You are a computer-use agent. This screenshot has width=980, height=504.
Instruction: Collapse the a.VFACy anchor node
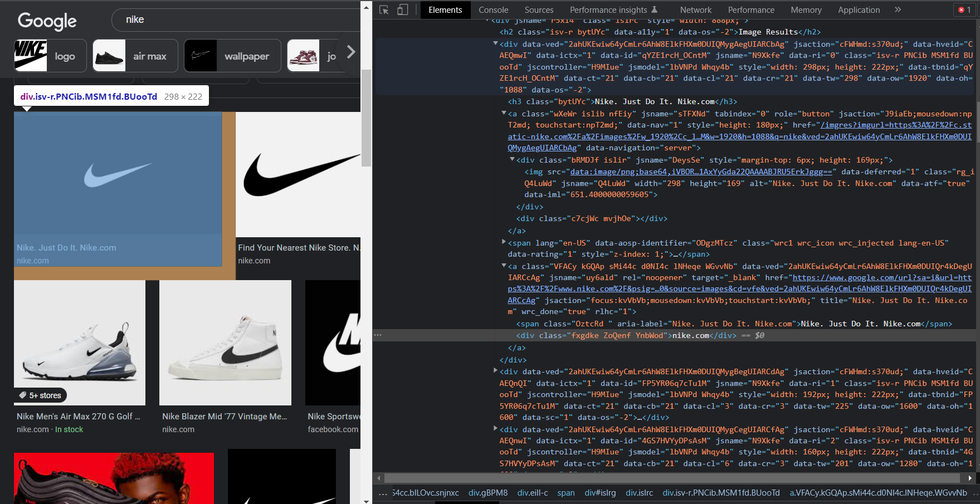tap(504, 266)
